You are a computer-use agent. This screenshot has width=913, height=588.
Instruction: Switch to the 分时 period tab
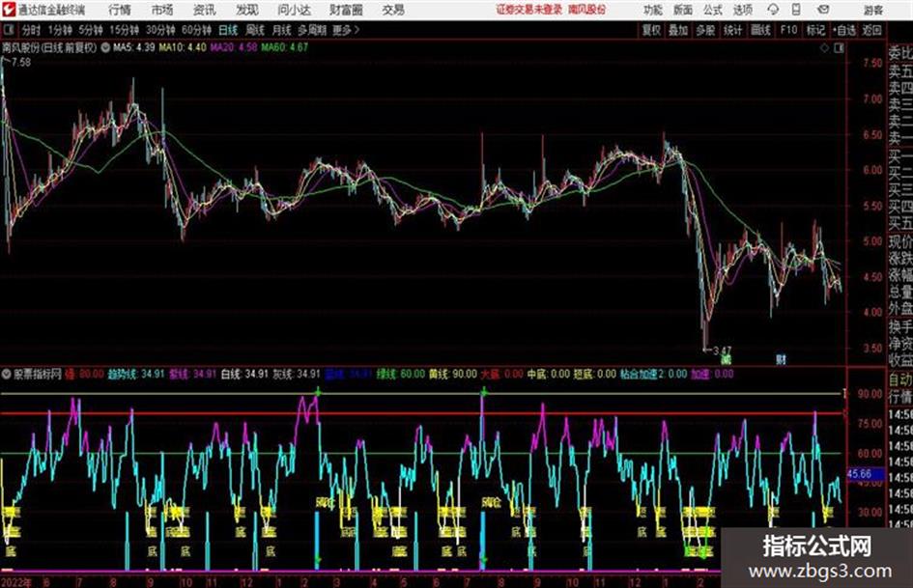(32, 30)
